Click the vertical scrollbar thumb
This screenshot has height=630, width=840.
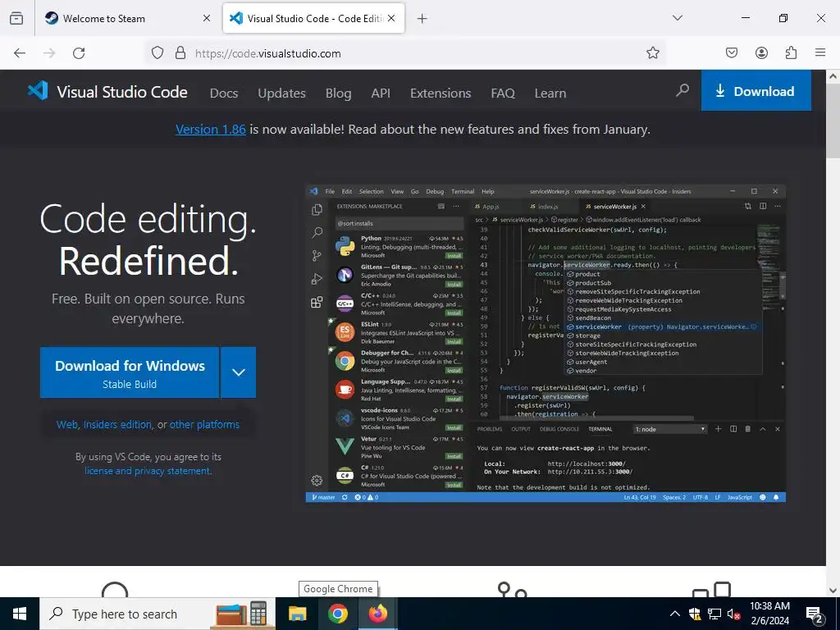833,121
